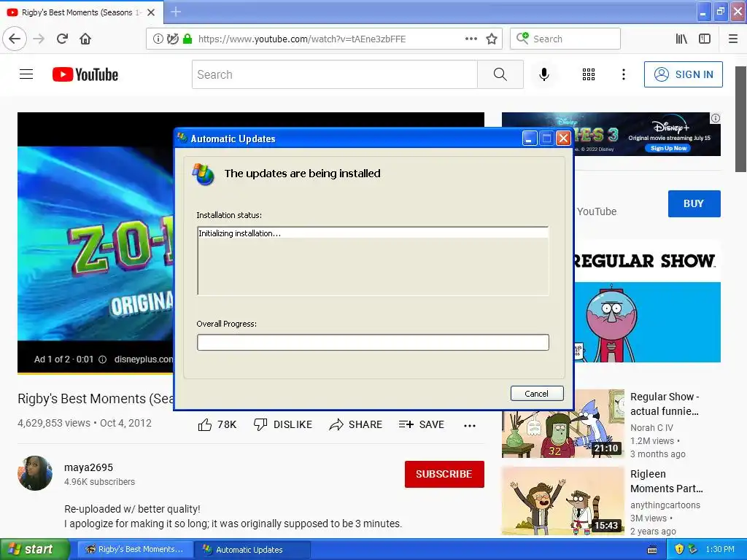Click the SUBSCRIBE button

coord(444,474)
